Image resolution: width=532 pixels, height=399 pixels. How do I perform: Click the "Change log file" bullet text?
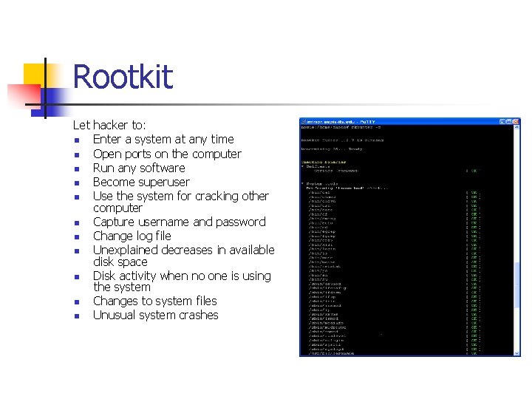tap(132, 236)
